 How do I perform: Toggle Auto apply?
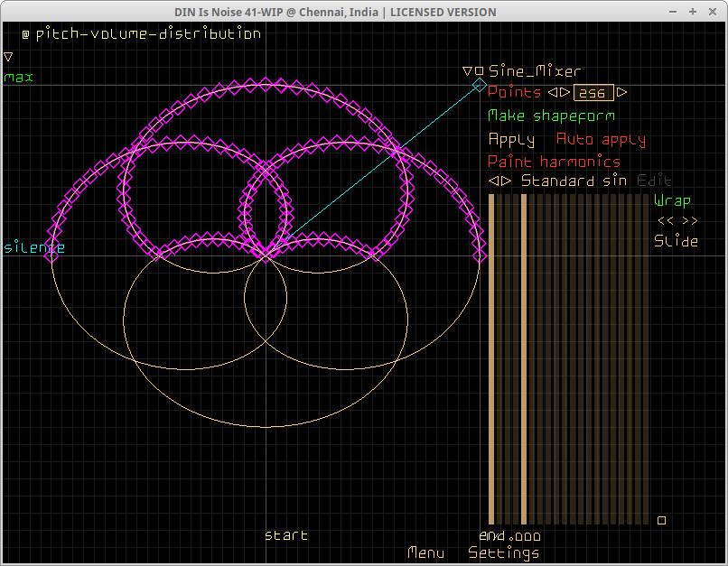pos(601,139)
